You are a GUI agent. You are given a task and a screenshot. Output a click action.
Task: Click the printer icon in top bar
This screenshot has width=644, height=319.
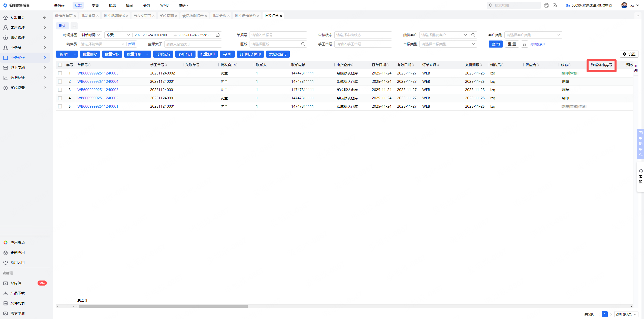coord(546,5)
